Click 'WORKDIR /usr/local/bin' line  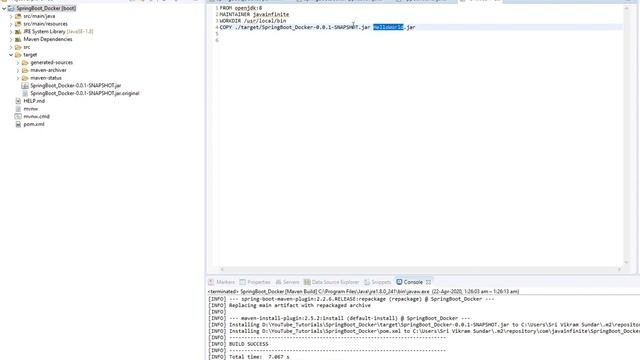coord(253,21)
